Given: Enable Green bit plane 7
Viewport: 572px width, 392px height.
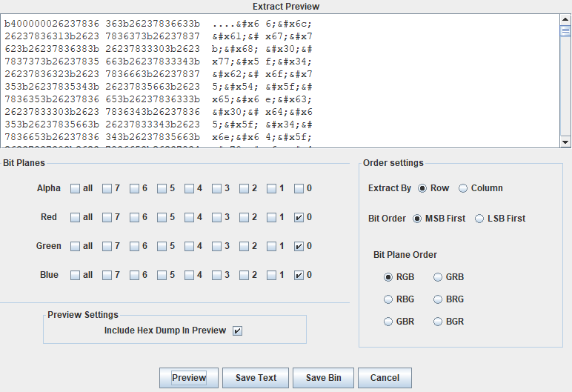Looking at the screenshot, I should coord(107,246).
